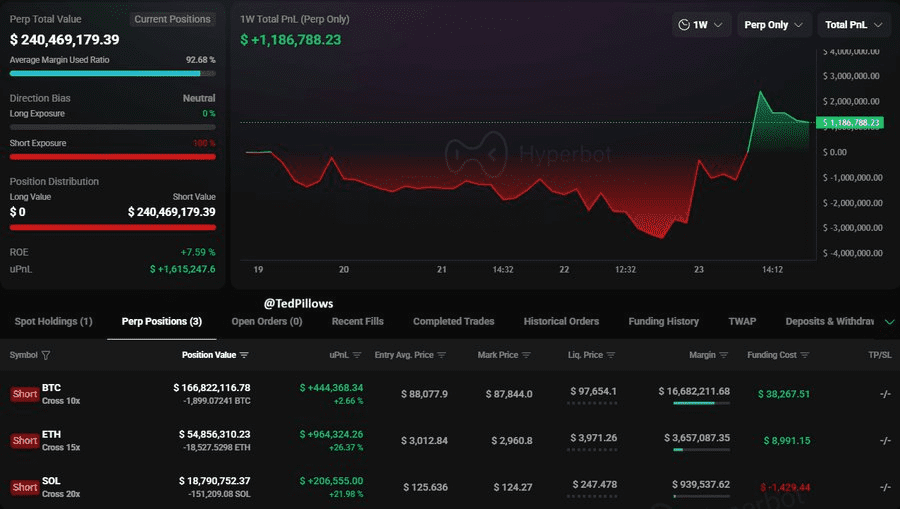Image resolution: width=900 pixels, height=509 pixels.
Task: Open the Total PnL dropdown
Action: pos(853,25)
